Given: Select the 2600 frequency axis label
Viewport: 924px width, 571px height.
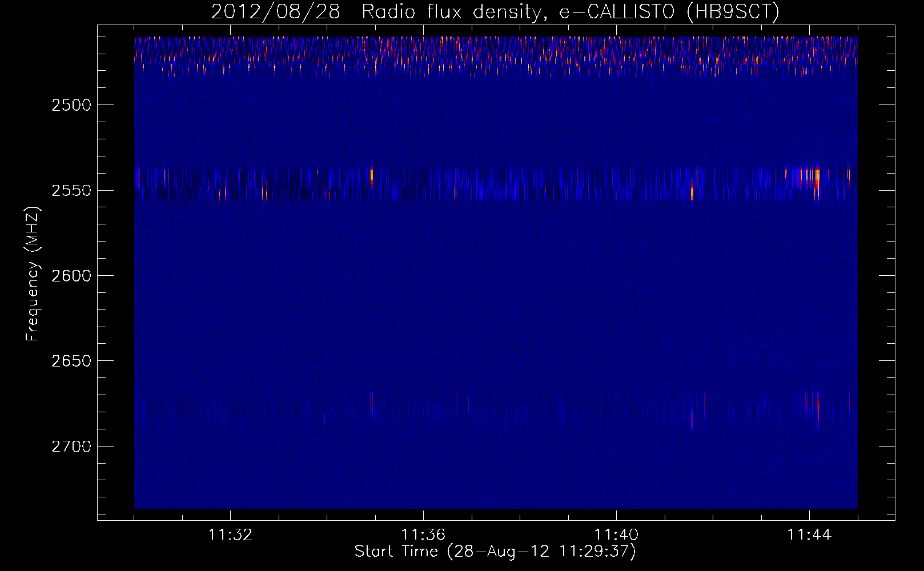Looking at the screenshot, I should [71, 276].
